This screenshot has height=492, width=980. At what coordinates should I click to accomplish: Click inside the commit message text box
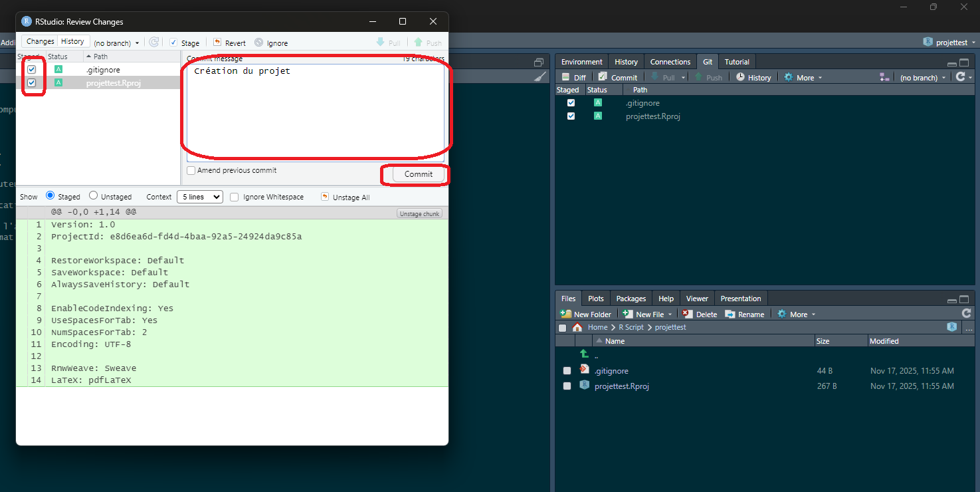tap(315, 110)
